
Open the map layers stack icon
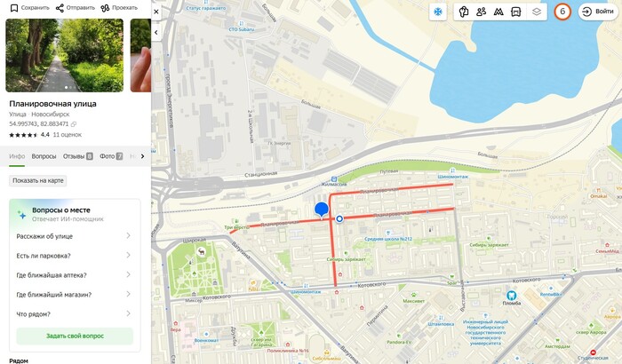537,12
